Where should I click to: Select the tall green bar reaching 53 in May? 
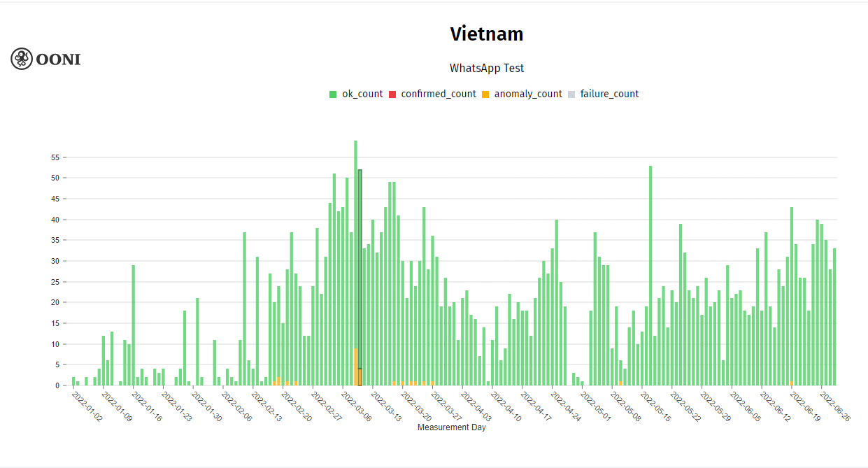coord(650,280)
